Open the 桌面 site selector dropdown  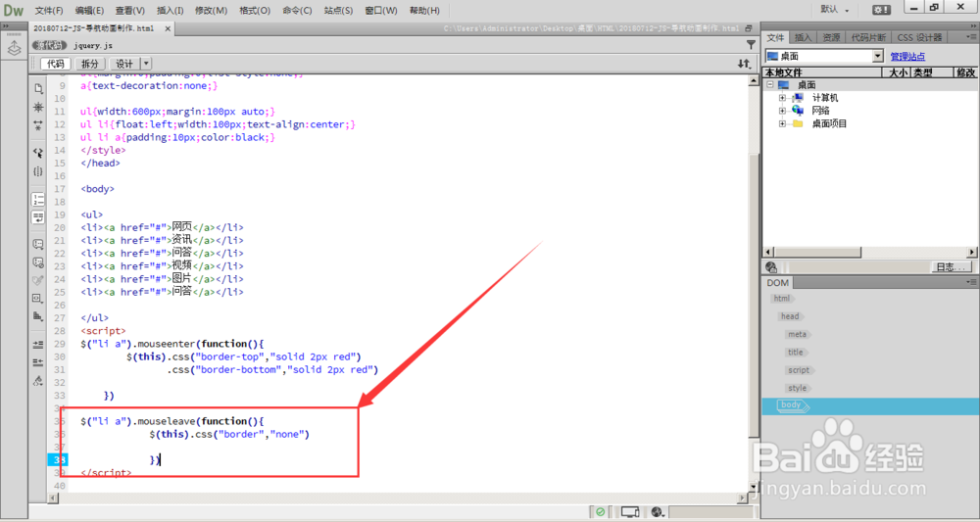click(x=878, y=56)
